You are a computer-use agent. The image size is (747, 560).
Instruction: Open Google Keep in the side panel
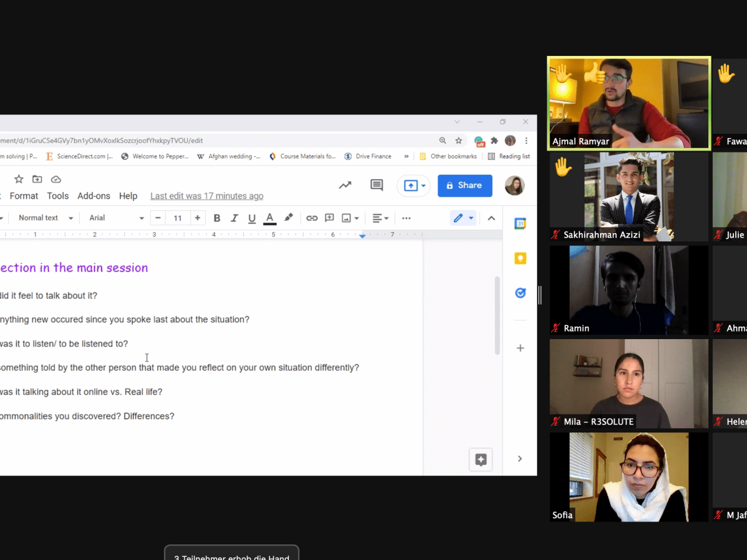520,258
